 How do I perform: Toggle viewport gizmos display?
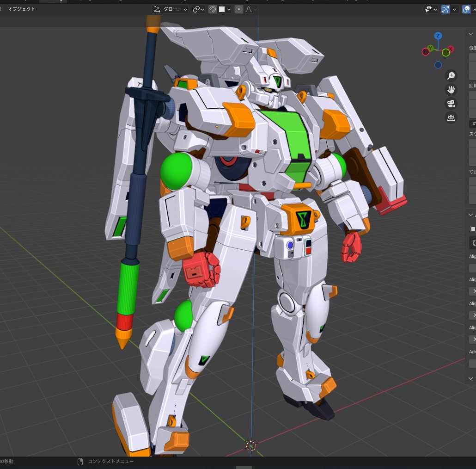(x=445, y=9)
